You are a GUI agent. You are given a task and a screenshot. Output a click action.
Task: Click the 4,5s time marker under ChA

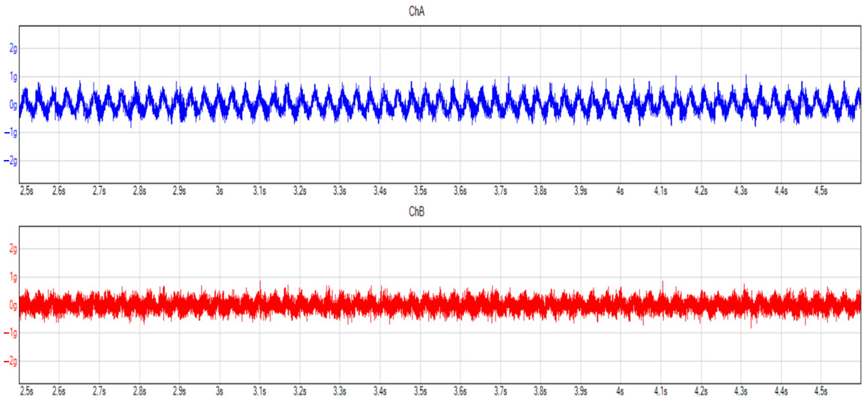821,191
